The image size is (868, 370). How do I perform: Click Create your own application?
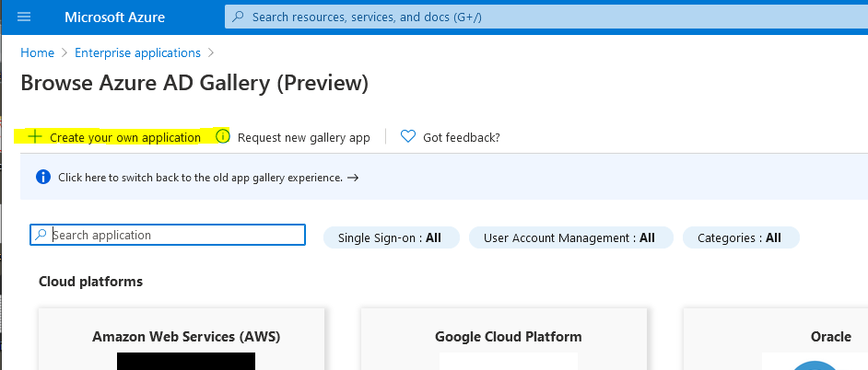[x=125, y=137]
